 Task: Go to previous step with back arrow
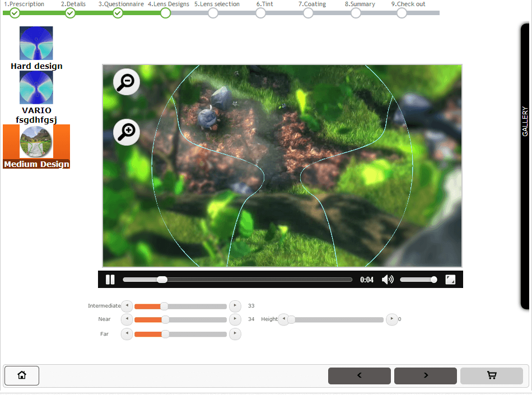pyautogui.click(x=359, y=375)
